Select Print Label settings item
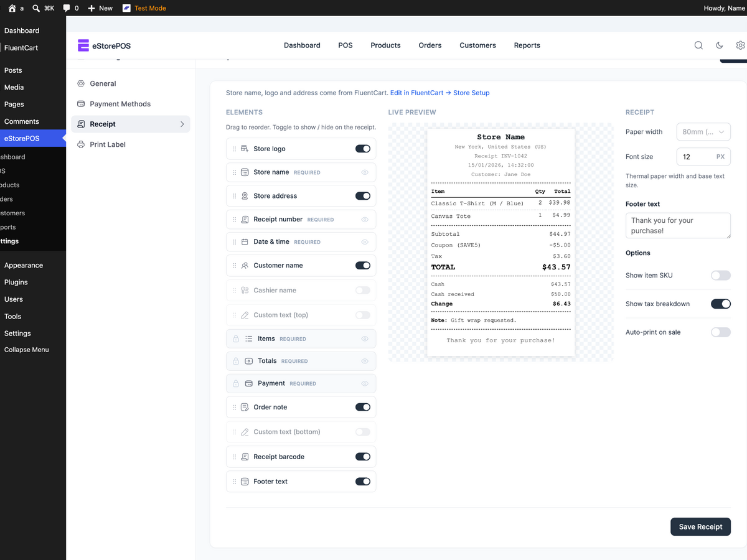The height and width of the screenshot is (560, 747). (131, 144)
